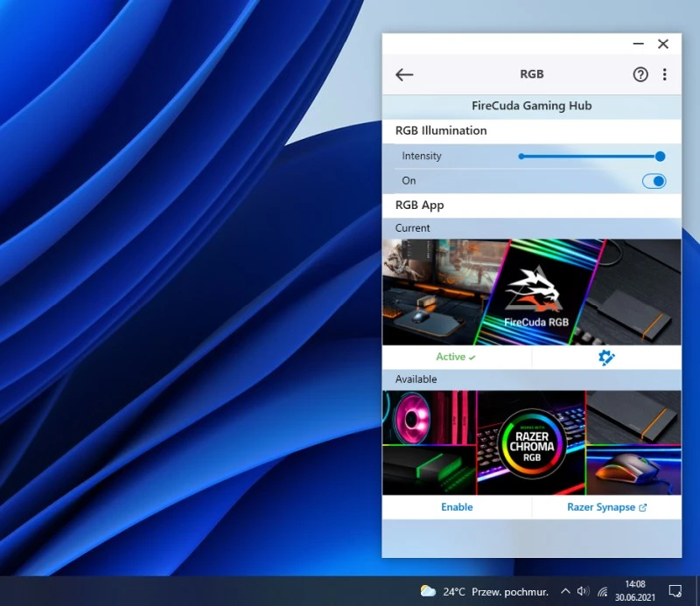Click the network icon in system tray

[x=603, y=591]
